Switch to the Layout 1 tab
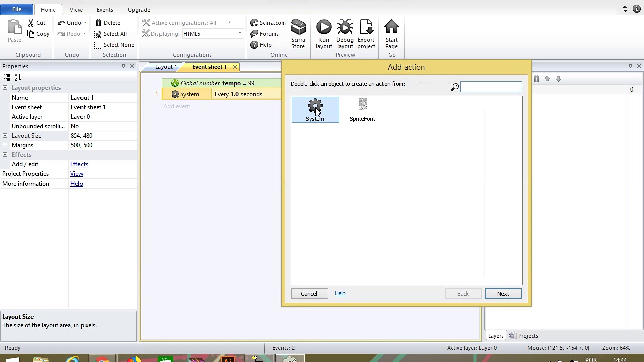 [166, 67]
